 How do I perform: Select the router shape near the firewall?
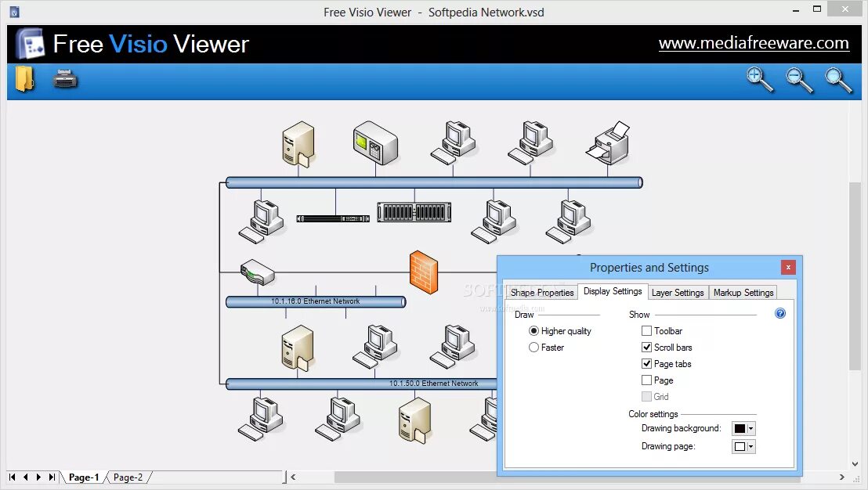pos(258,272)
